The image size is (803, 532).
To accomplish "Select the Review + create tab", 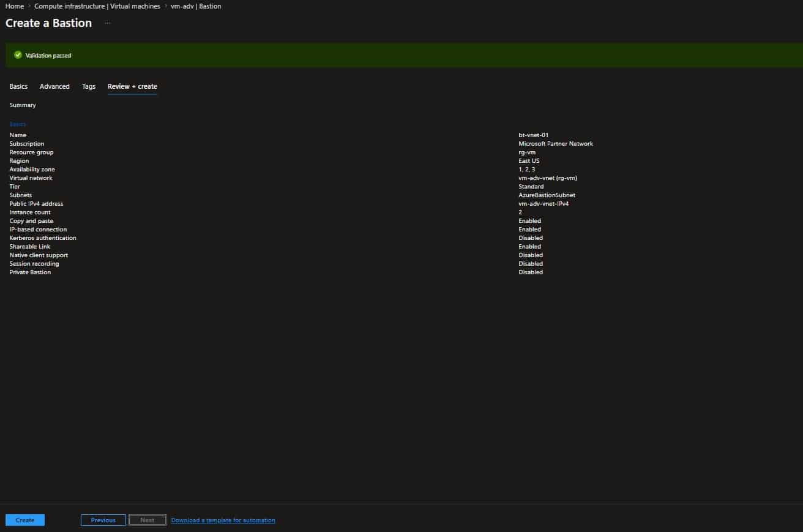I will pyautogui.click(x=132, y=86).
